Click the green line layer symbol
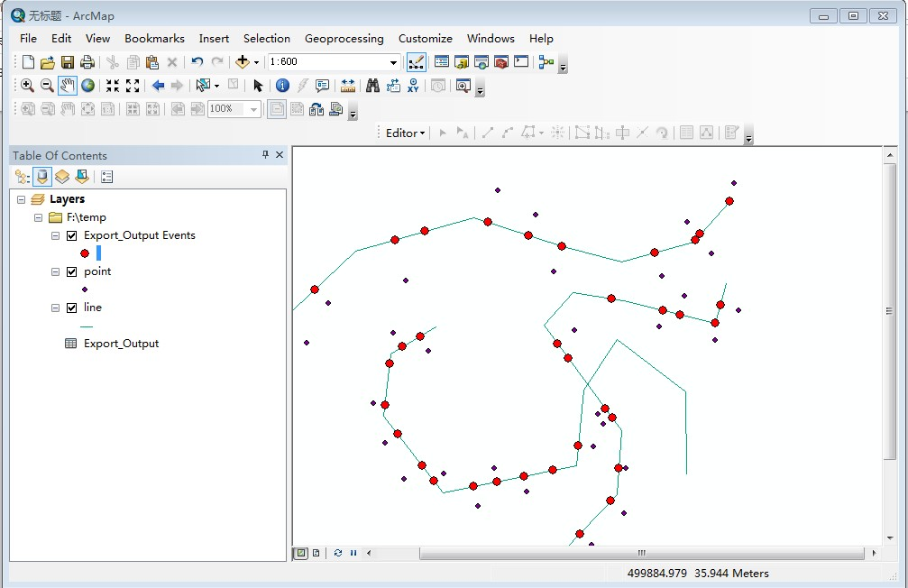This screenshot has width=908, height=588. pyautogui.click(x=87, y=326)
